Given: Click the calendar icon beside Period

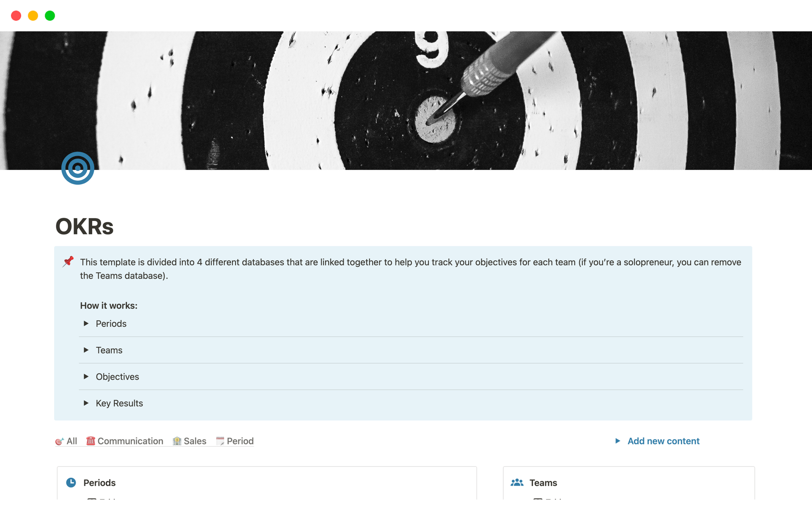Looking at the screenshot, I should tap(220, 441).
